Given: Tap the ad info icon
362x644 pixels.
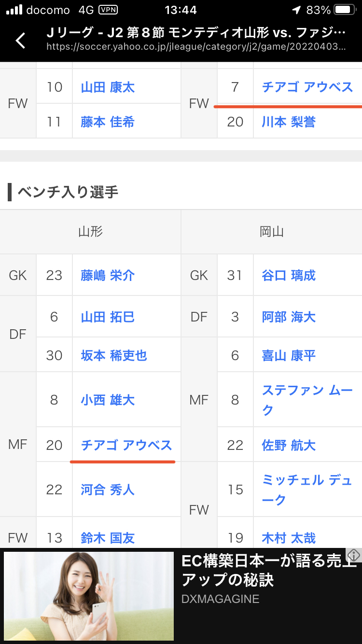Looking at the screenshot, I should pyautogui.click(x=354, y=555).
